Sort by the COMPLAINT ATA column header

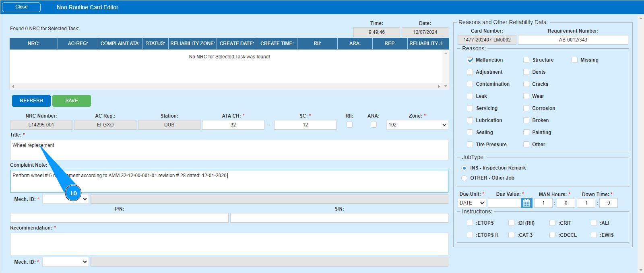[120, 43]
